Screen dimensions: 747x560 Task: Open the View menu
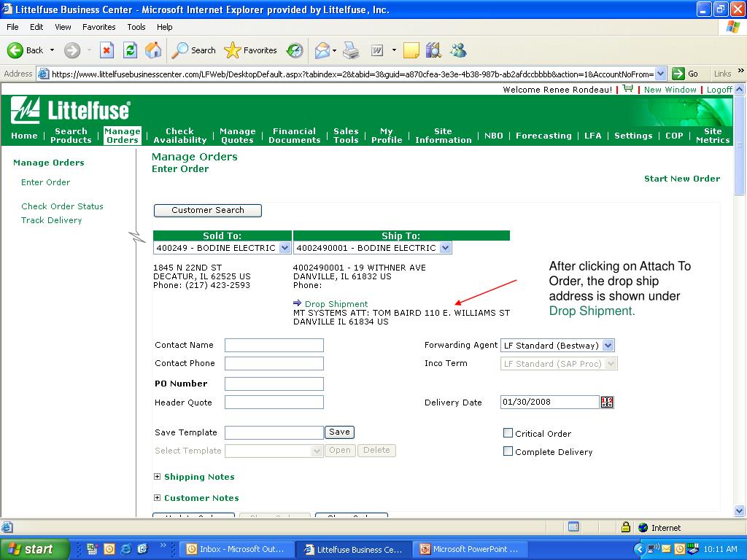coord(63,27)
